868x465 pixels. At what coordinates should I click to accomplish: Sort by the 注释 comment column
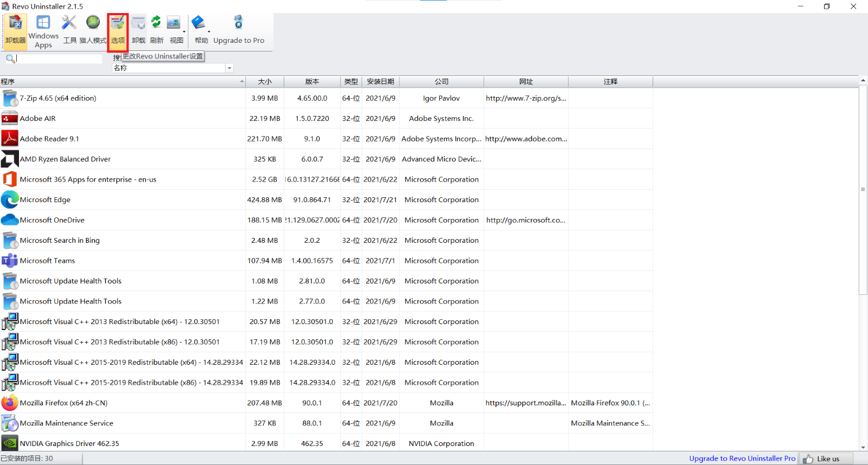[x=611, y=82]
